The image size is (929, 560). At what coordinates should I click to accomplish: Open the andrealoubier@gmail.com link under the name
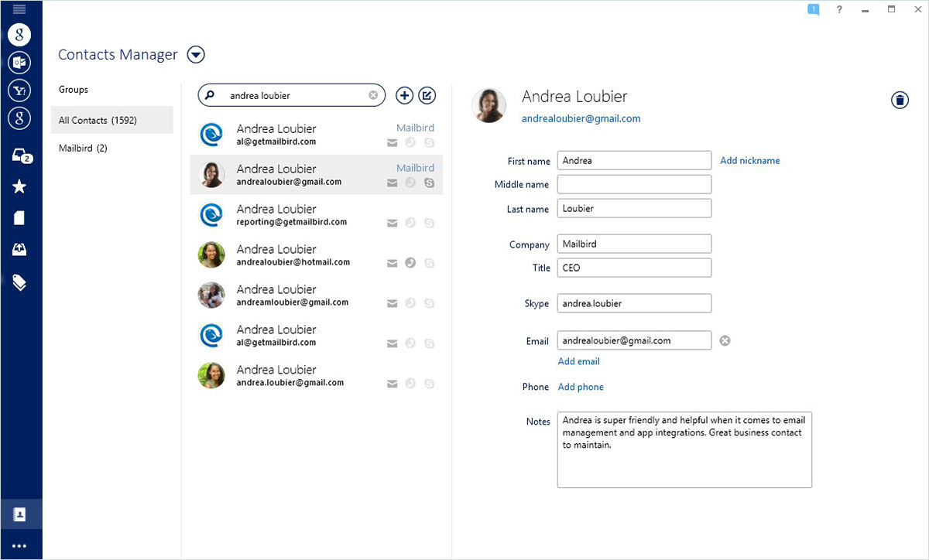pyautogui.click(x=581, y=118)
